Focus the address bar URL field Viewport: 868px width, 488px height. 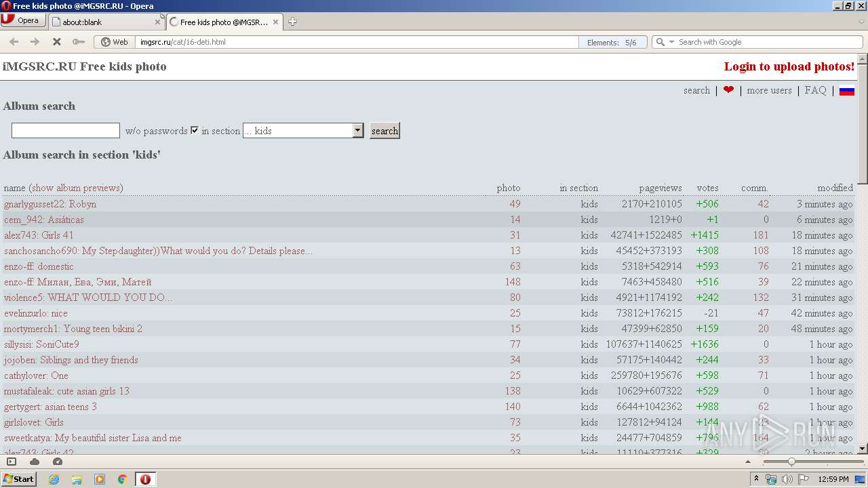[356, 42]
